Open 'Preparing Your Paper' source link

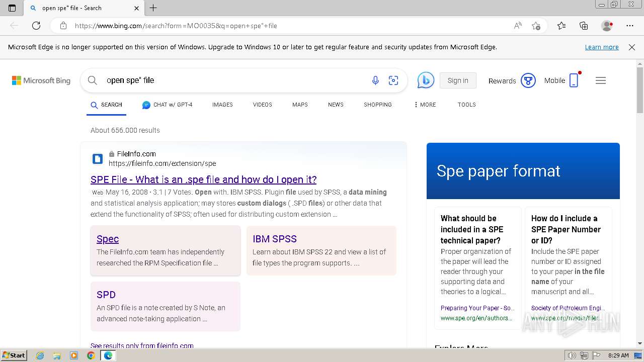coord(477,308)
